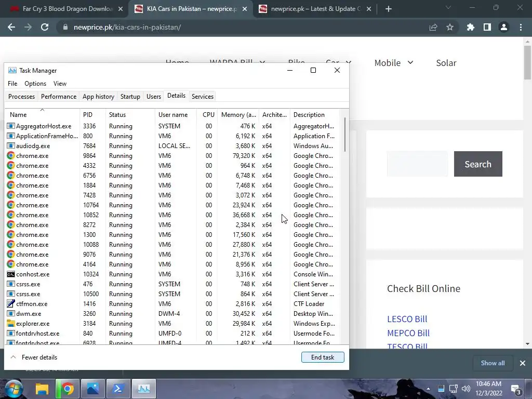Close the Far Cry 3 tab
The image size is (532, 399).
point(121,9)
